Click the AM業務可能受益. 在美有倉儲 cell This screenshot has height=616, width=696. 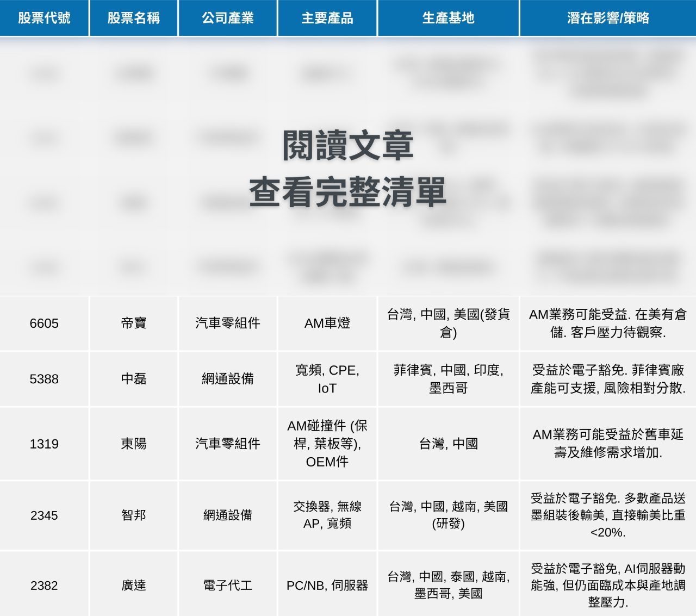pos(608,323)
